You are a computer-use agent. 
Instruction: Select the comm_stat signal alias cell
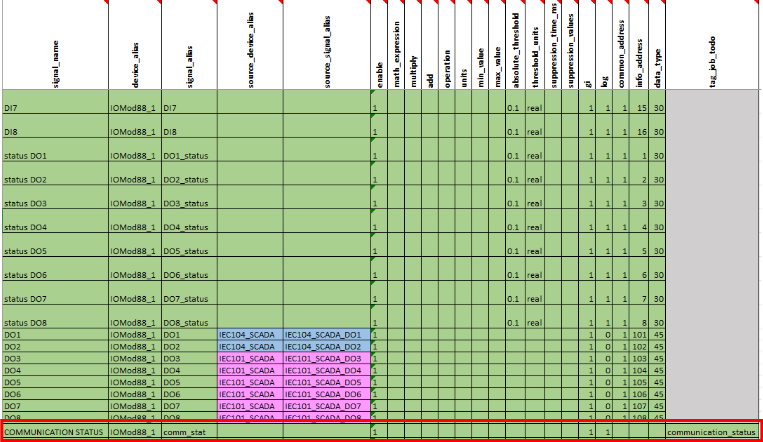(x=189, y=431)
